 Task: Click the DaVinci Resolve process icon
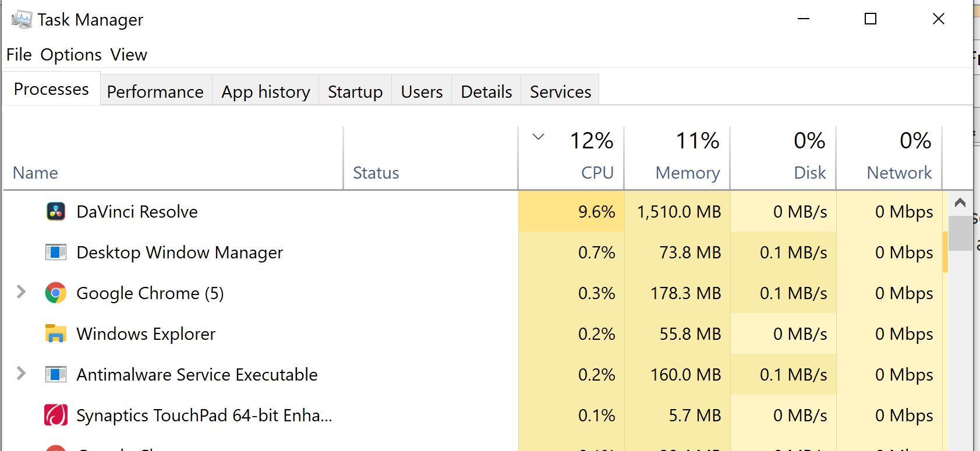56,211
